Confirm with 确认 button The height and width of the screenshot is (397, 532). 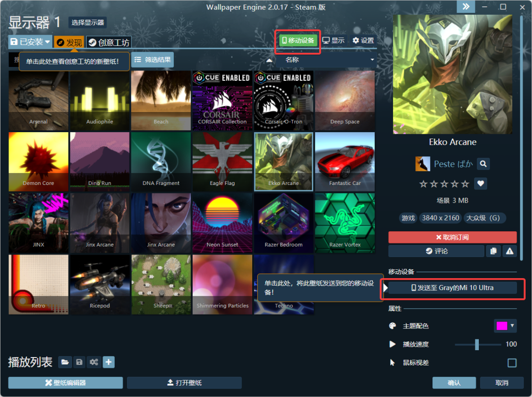[454, 383]
